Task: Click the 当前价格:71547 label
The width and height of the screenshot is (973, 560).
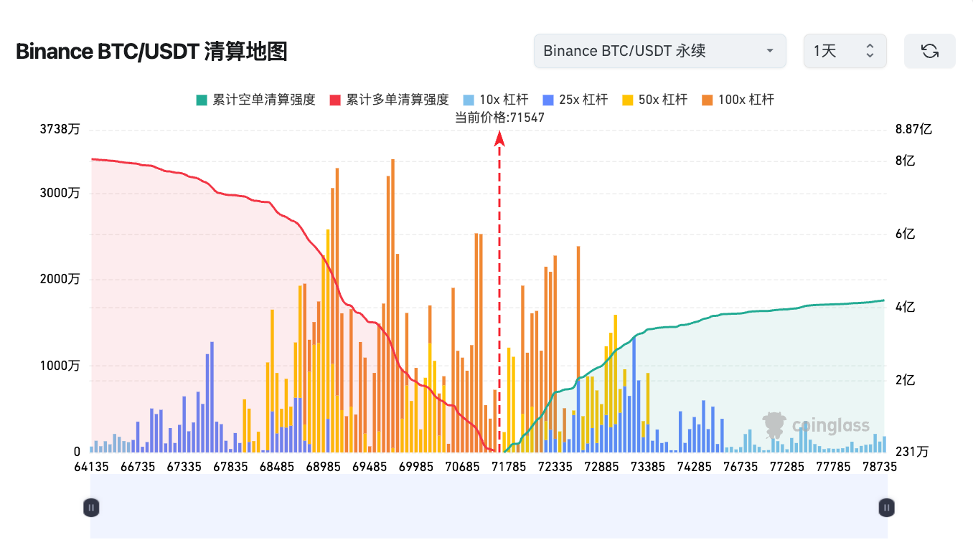Action: point(499,117)
